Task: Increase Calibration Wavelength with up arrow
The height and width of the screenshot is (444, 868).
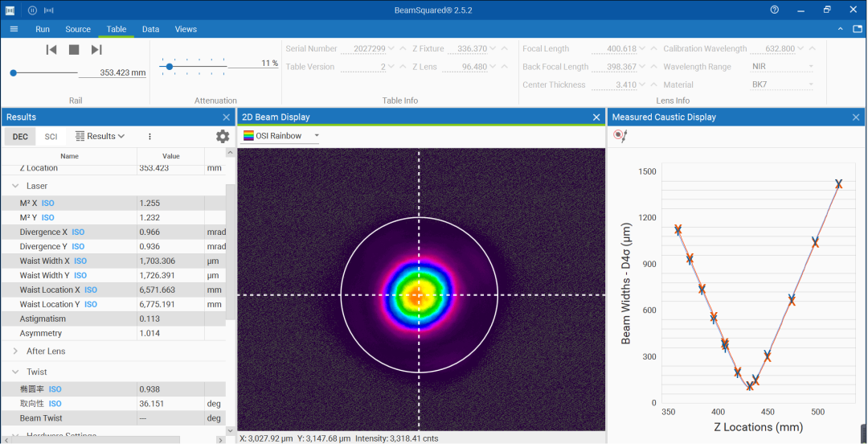Action: pyautogui.click(x=812, y=49)
